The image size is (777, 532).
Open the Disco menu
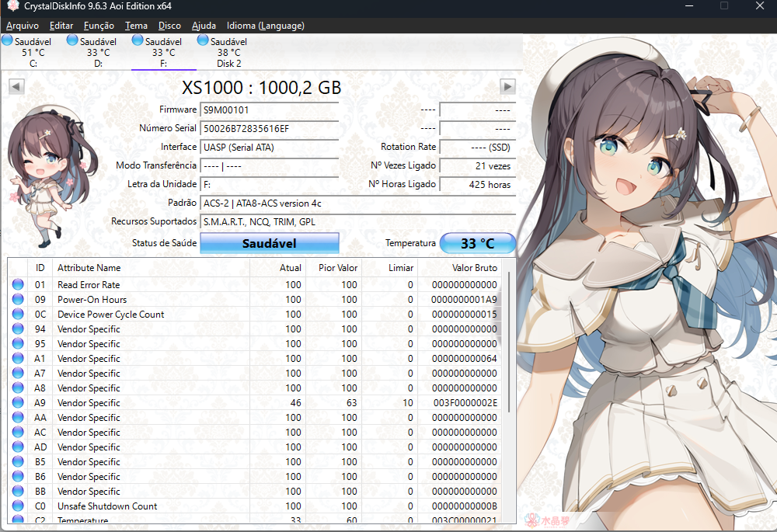tap(169, 26)
